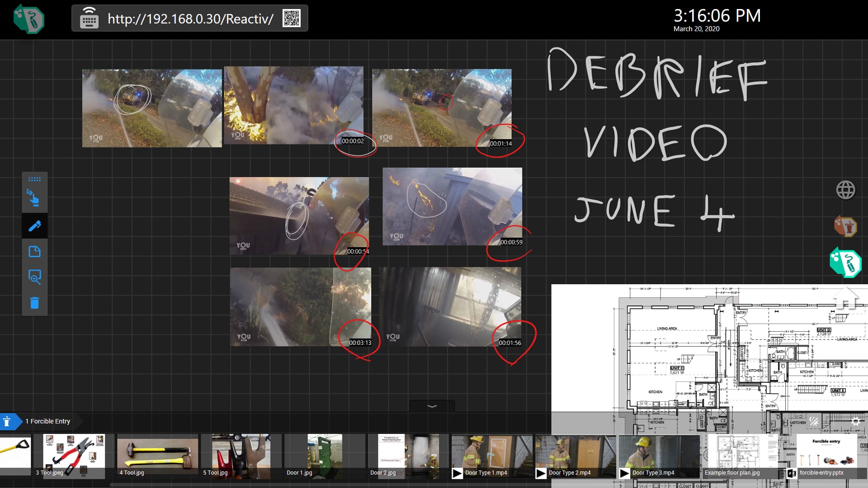This screenshot has height=488, width=868.
Task: Click the on-screen keyboard wifi icon
Action: 89,19
